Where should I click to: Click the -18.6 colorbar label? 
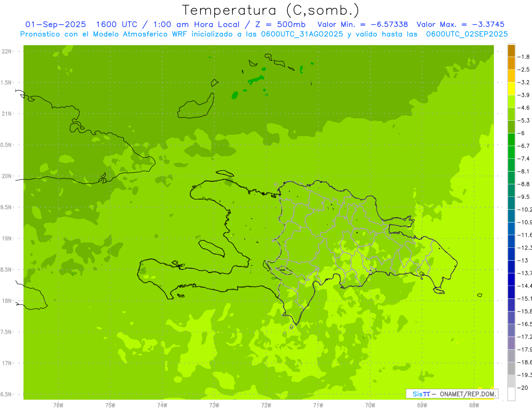pyautogui.click(x=525, y=362)
